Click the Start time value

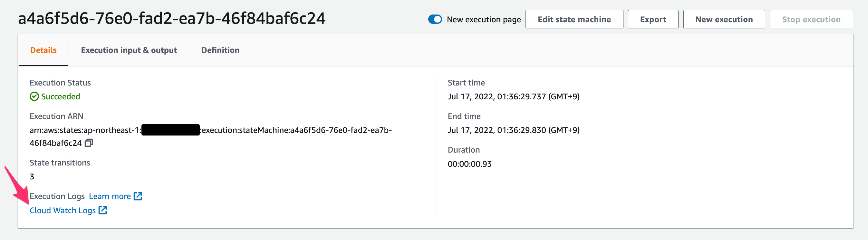click(x=514, y=96)
